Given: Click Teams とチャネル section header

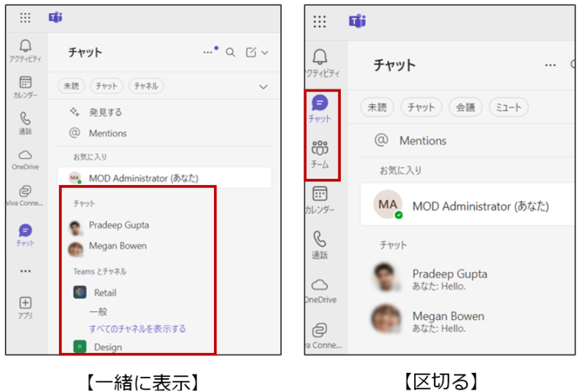Looking at the screenshot, I should click(x=100, y=271).
